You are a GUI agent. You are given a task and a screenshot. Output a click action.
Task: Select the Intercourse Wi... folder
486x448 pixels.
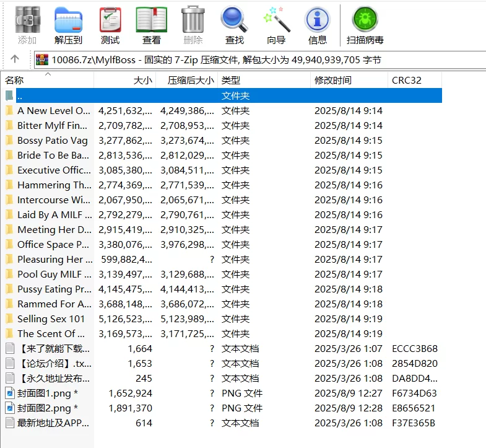pos(54,200)
